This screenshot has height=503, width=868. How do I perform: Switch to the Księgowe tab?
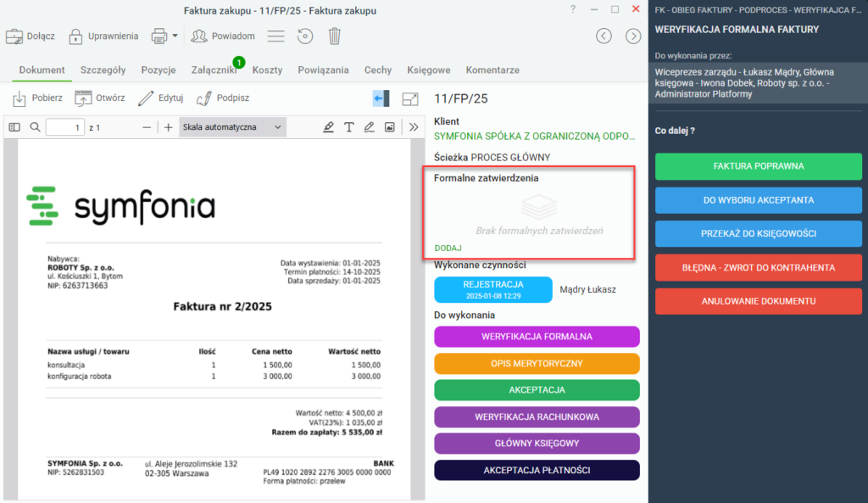[429, 70]
